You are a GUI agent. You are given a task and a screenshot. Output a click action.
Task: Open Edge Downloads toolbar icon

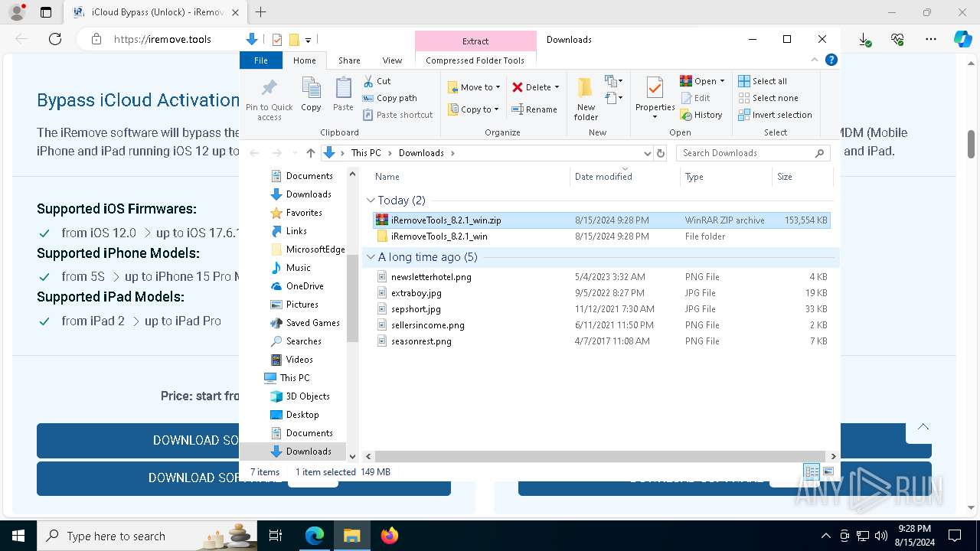[864, 39]
